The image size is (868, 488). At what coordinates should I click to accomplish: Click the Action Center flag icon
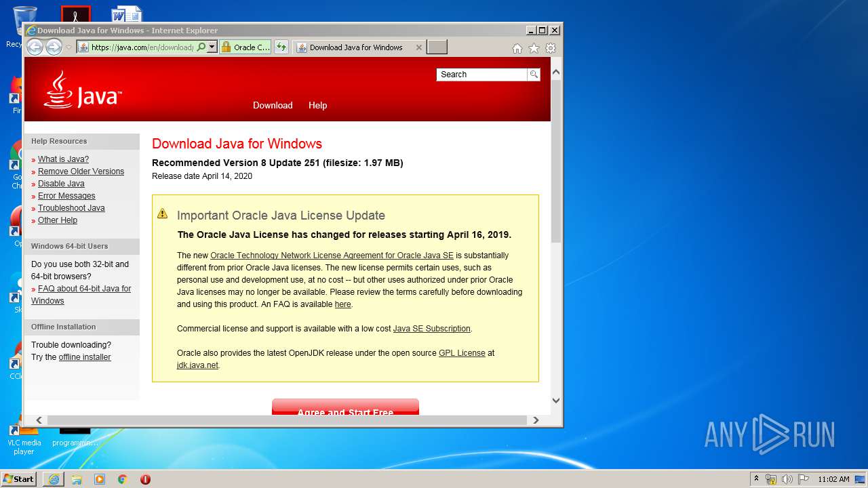coord(803,479)
